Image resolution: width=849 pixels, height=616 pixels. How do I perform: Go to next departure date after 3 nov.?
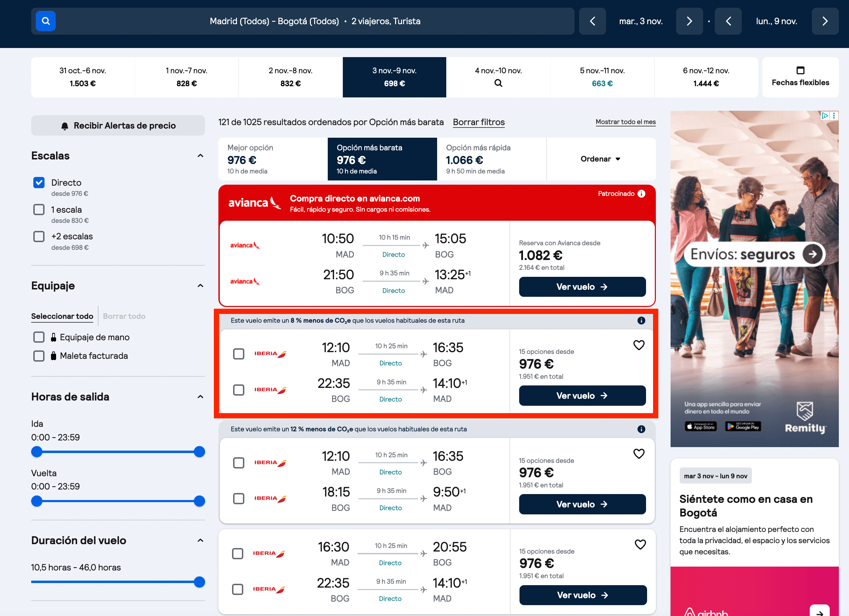(689, 21)
